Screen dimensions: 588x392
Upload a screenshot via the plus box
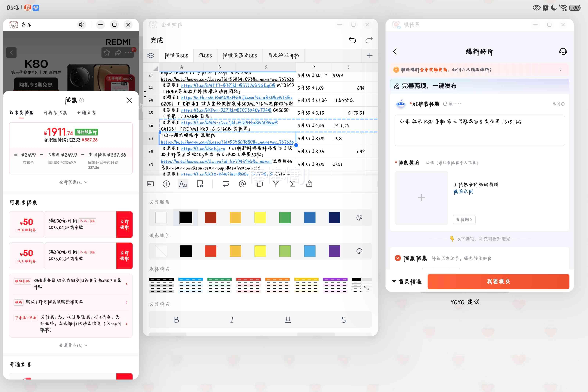(x=421, y=198)
